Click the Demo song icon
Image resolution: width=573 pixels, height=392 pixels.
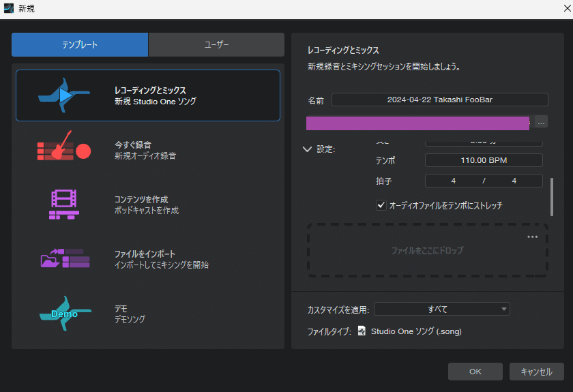pyautogui.click(x=65, y=314)
